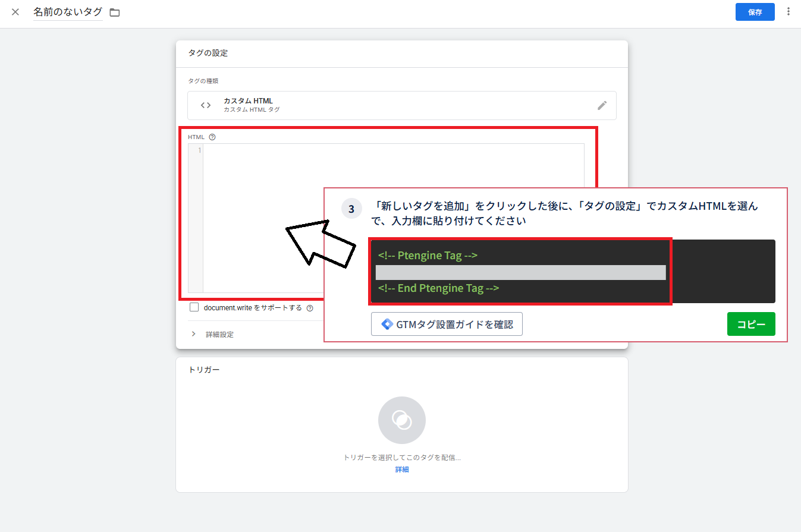Open help icon beside document.write option
This screenshot has height=532, width=801.
coord(309,308)
